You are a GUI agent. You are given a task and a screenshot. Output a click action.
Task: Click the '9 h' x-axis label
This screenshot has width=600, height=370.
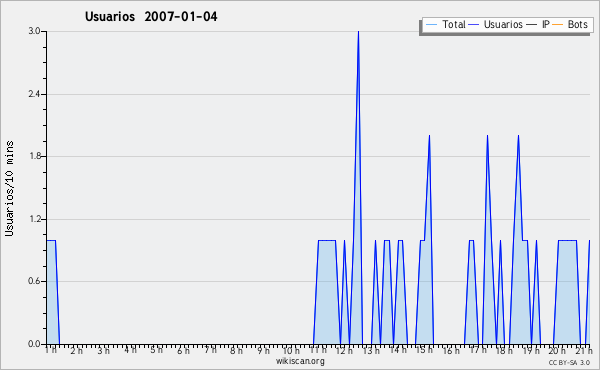coord(263,350)
